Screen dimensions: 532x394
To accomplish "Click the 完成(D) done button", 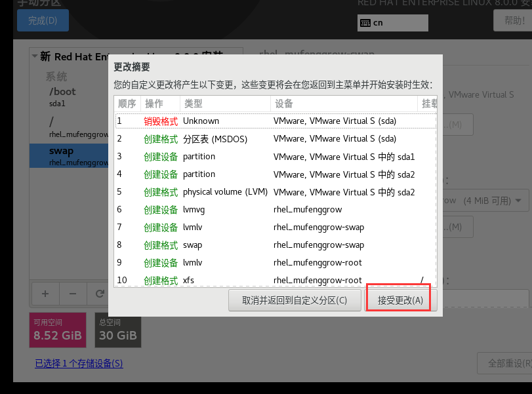I will (x=43, y=20).
